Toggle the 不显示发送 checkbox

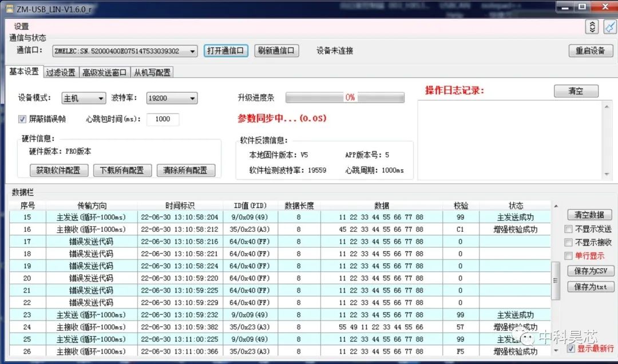pyautogui.click(x=568, y=229)
